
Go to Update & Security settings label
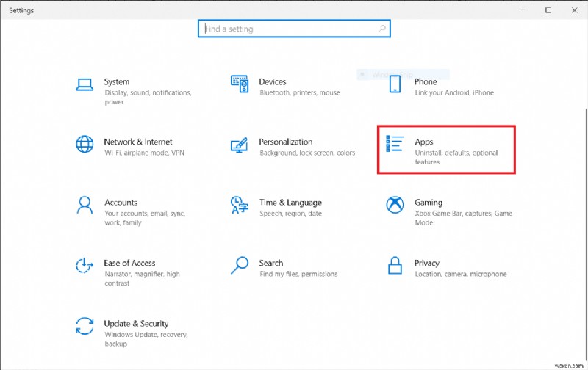(136, 323)
